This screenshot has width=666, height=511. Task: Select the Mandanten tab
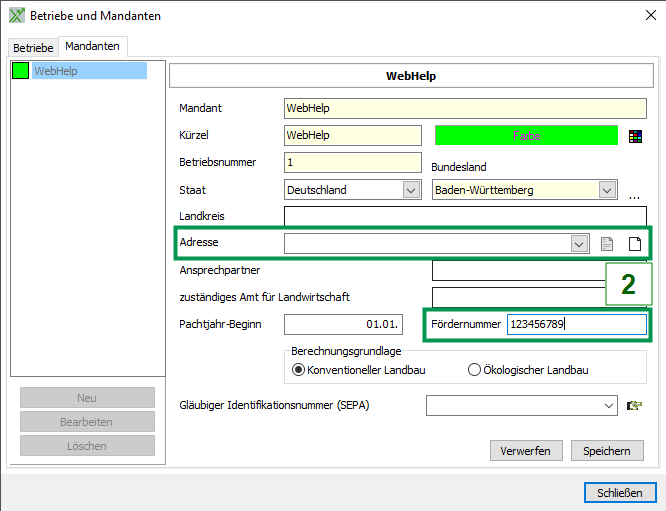[92, 46]
